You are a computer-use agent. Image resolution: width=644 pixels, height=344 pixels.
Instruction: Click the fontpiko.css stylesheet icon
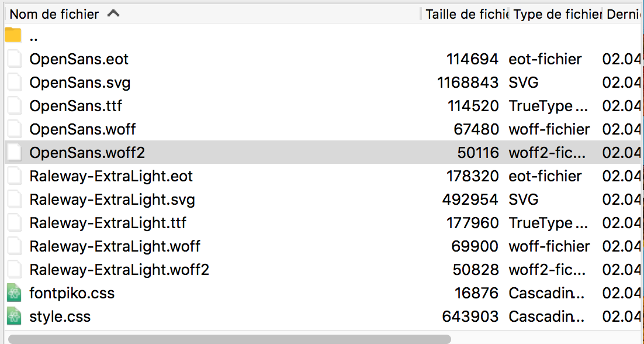click(13, 293)
